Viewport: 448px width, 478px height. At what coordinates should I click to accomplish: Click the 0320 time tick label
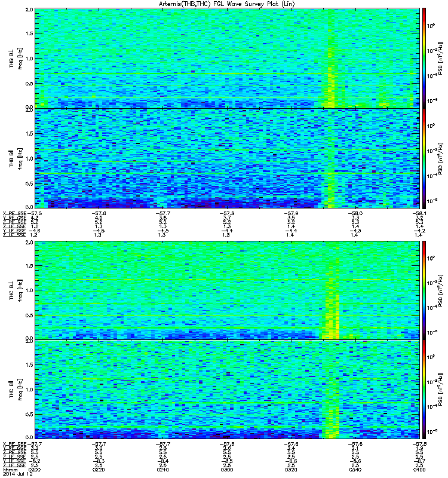pyautogui.click(x=291, y=470)
